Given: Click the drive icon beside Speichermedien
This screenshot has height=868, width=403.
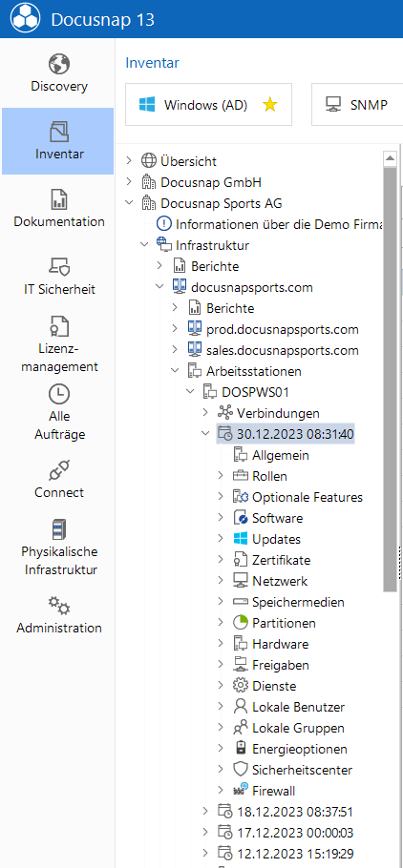Looking at the screenshot, I should tap(241, 602).
